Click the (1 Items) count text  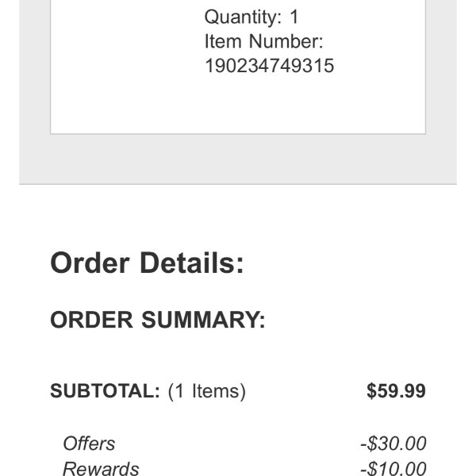[207, 391]
